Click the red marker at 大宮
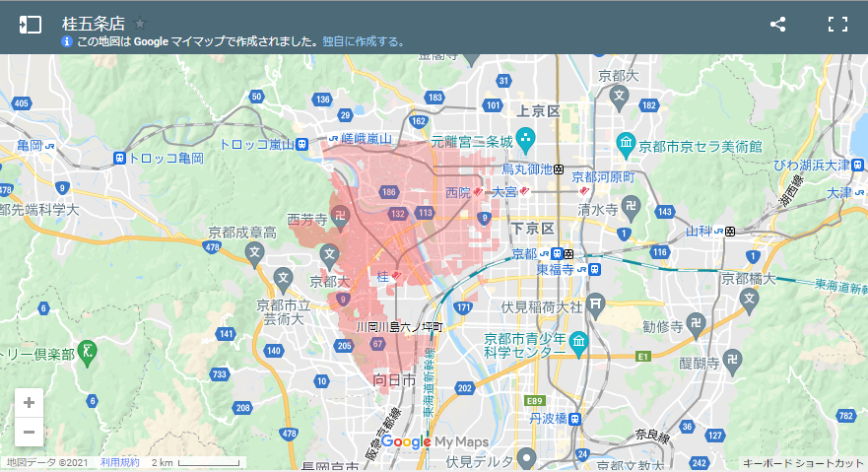Viewport: 868px width, 472px height. point(524,191)
